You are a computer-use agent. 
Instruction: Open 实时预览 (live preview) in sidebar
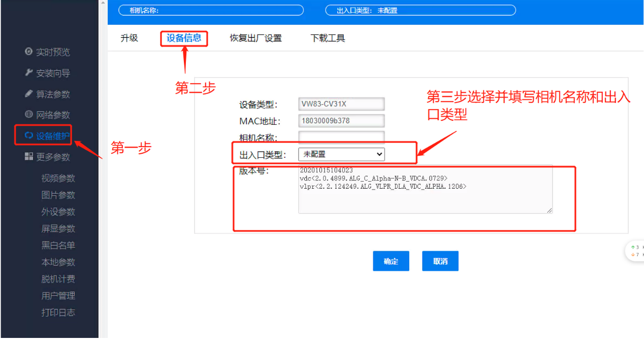click(49, 51)
